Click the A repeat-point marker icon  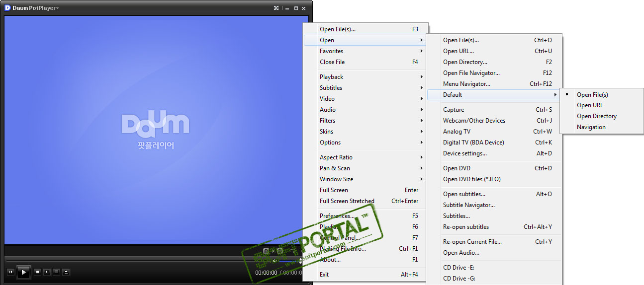[x=266, y=251]
